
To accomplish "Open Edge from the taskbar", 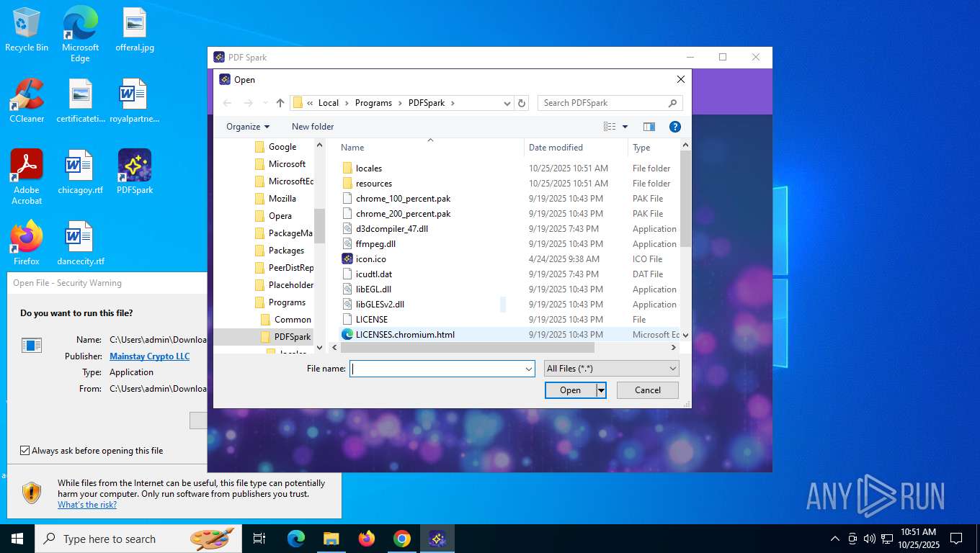I will pos(295,539).
